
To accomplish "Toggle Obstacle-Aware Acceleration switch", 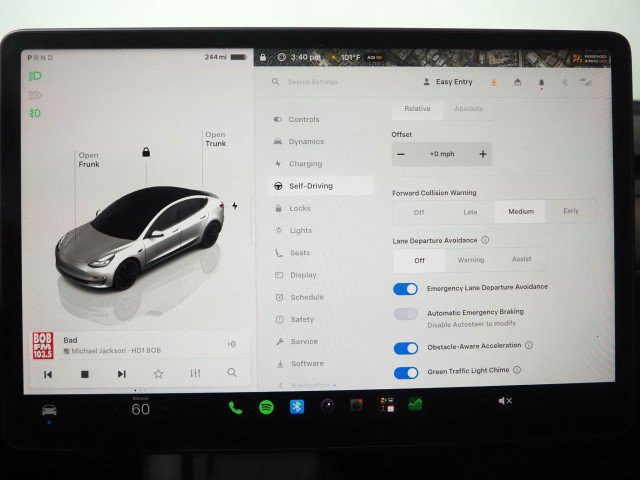I will click(x=406, y=348).
